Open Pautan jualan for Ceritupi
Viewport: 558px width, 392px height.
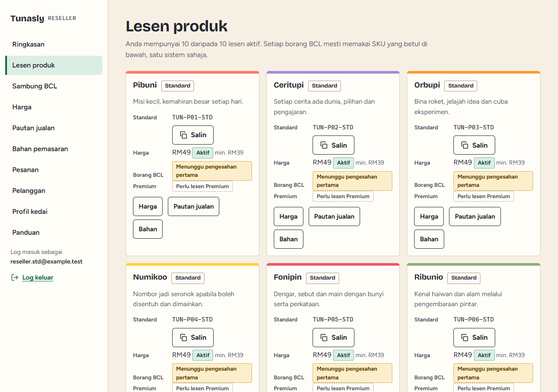334,216
